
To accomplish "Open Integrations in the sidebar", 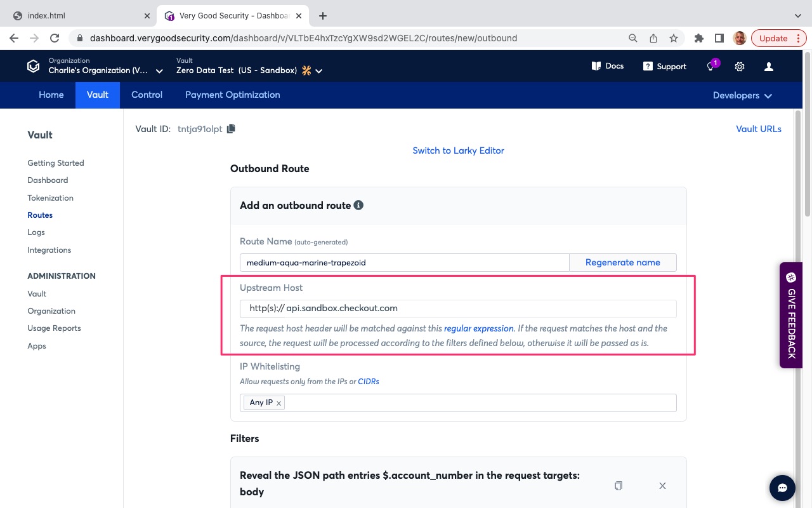I will (x=49, y=250).
